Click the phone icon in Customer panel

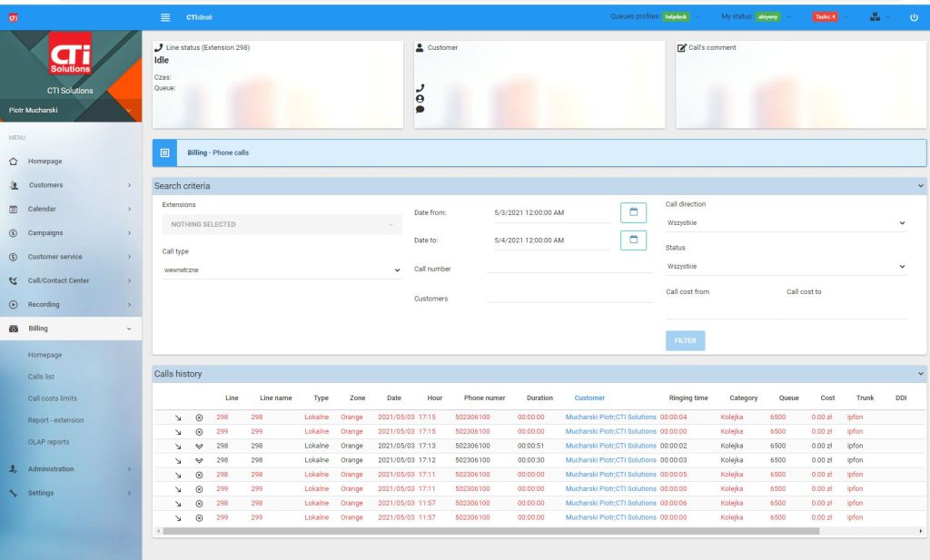click(x=420, y=88)
